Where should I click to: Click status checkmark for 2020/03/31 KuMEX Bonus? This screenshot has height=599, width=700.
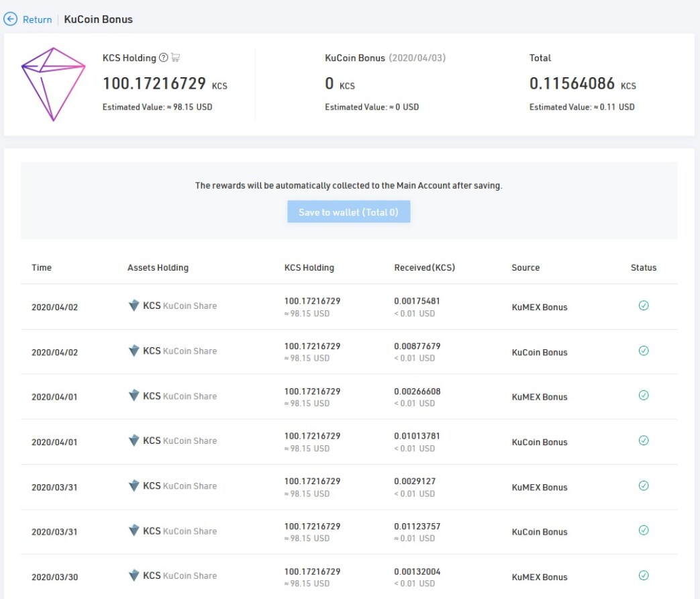pyautogui.click(x=644, y=486)
